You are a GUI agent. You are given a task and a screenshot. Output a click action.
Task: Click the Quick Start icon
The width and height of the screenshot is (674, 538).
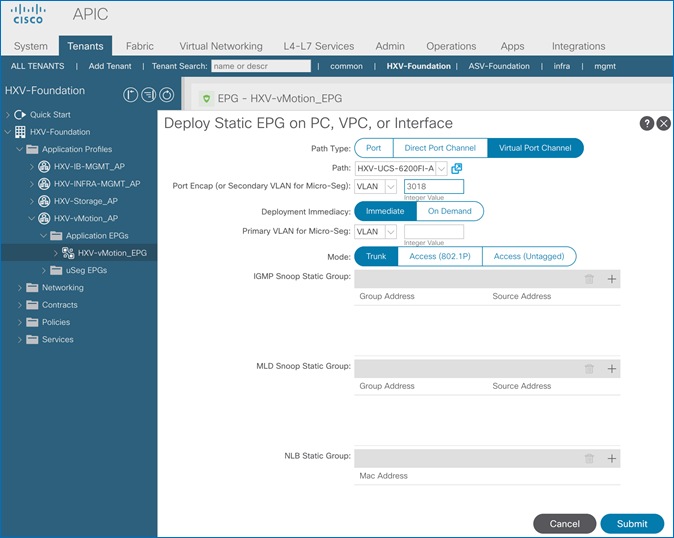[20, 115]
